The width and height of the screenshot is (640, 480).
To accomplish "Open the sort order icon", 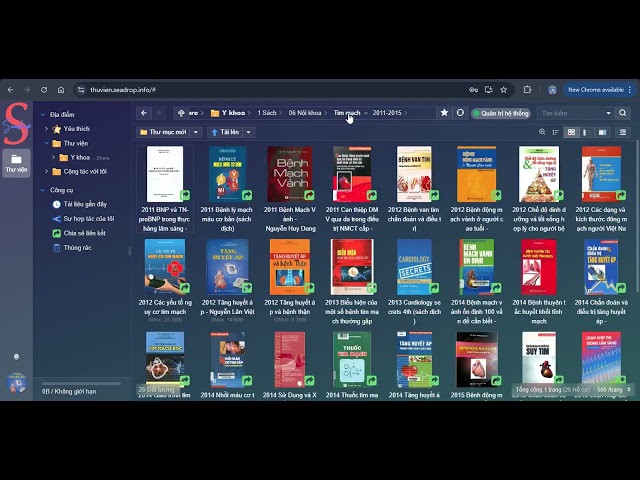I will pos(556,132).
